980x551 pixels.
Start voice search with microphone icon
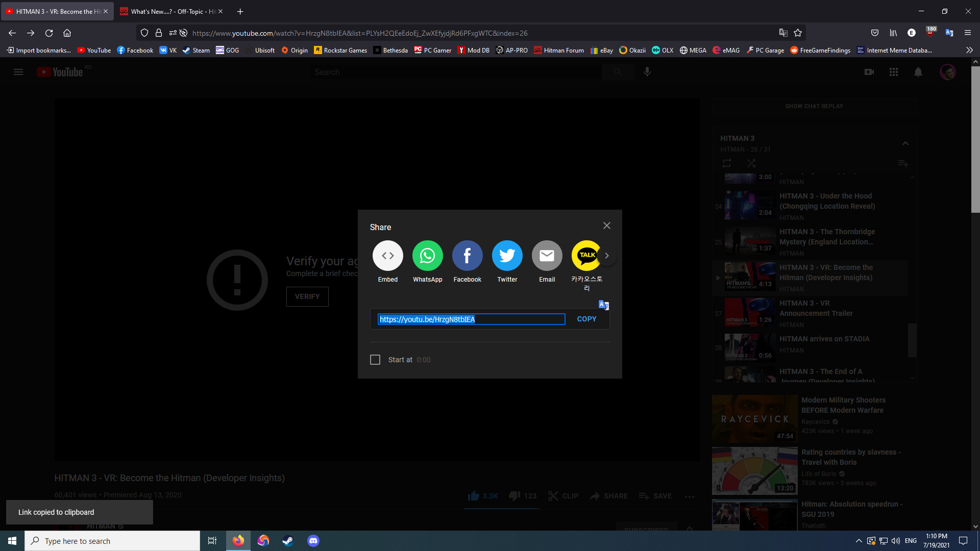[647, 72]
